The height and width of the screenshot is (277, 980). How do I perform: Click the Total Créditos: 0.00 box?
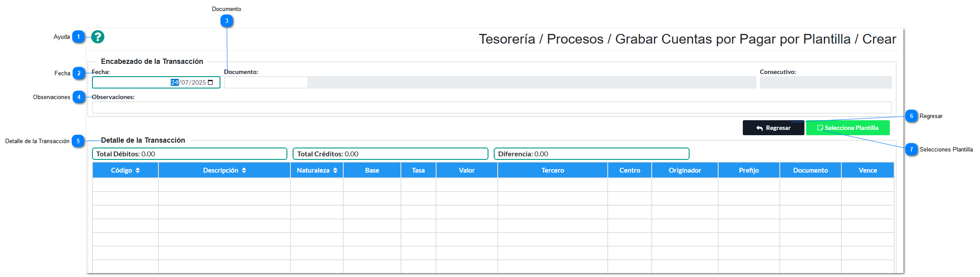click(x=390, y=154)
